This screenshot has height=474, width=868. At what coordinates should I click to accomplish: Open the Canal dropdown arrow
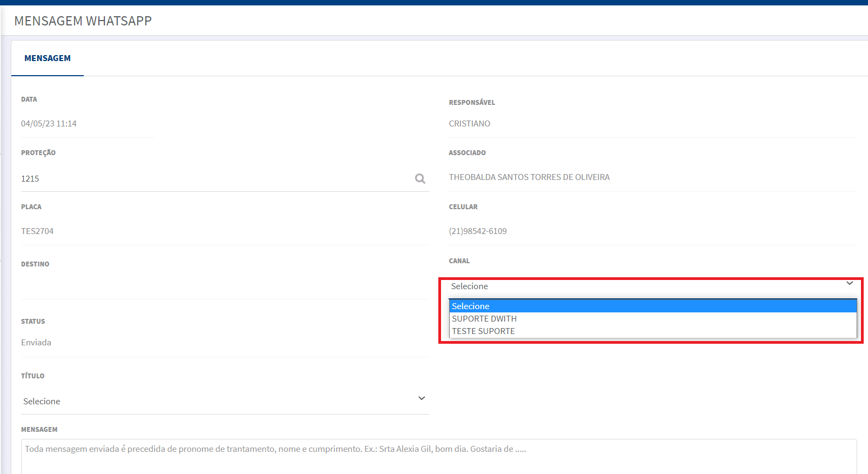pyautogui.click(x=850, y=283)
